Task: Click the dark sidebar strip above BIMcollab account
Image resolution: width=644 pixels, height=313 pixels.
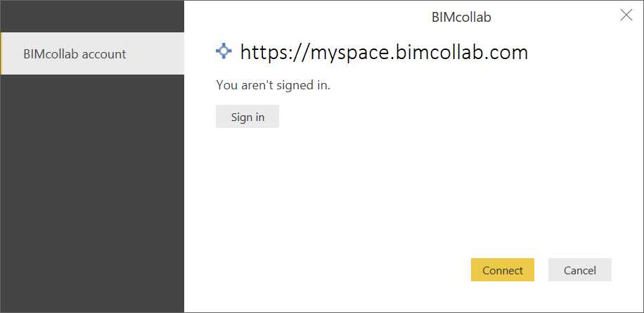Action: 92,16
